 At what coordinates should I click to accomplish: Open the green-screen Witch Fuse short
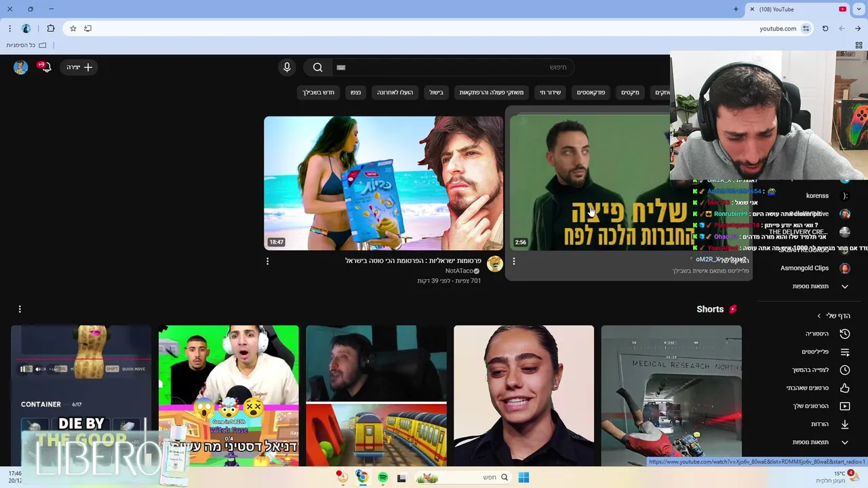coord(229,396)
